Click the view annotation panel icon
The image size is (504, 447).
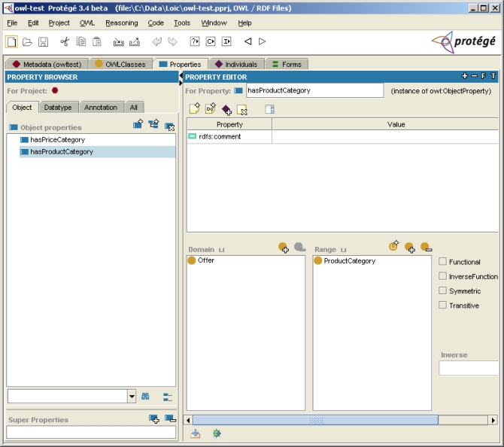coord(270,109)
